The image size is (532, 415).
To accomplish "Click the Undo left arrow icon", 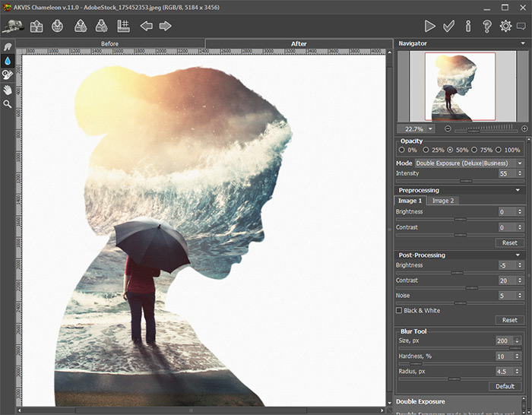I will [147, 26].
